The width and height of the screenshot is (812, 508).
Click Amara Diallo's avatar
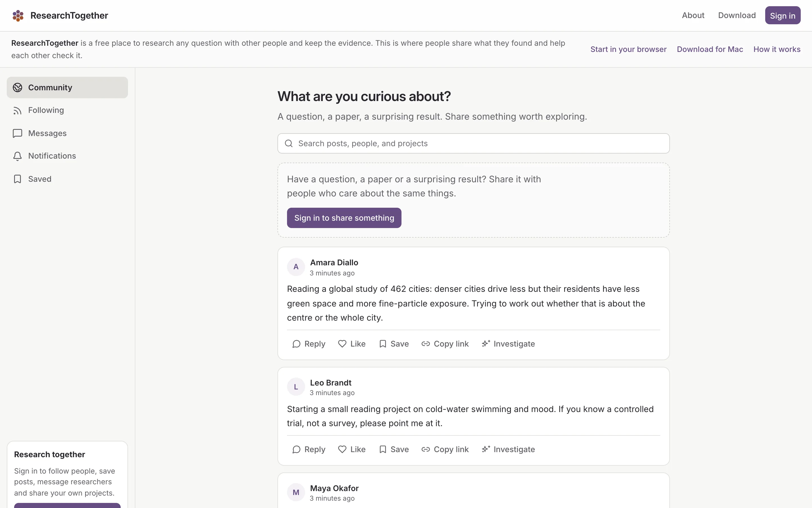pos(295,267)
